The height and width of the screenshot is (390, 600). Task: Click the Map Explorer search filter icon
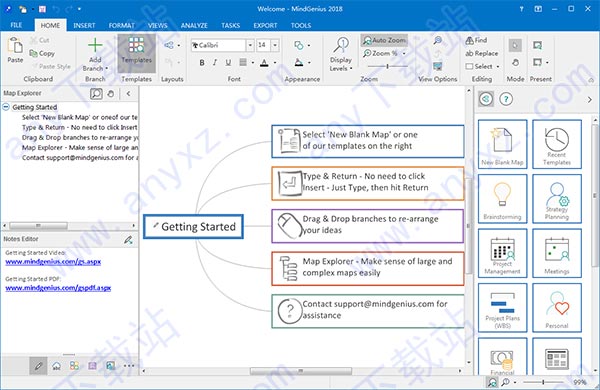[96, 93]
